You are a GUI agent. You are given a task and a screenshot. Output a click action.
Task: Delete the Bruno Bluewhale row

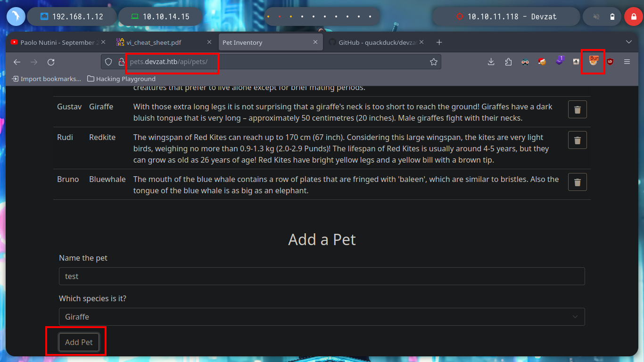point(577,182)
